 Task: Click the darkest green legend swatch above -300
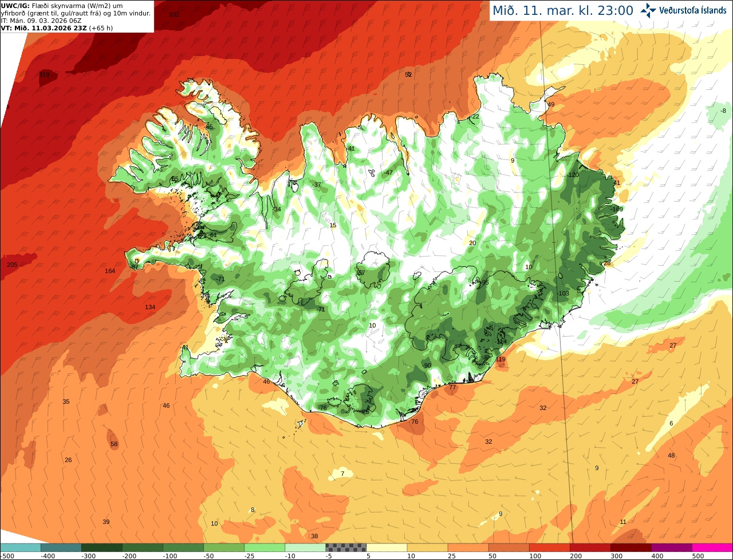pos(101,547)
